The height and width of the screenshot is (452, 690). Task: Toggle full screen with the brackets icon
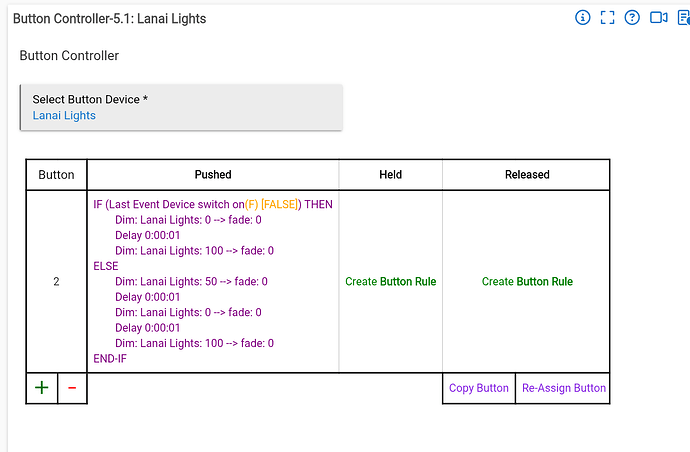[607, 18]
